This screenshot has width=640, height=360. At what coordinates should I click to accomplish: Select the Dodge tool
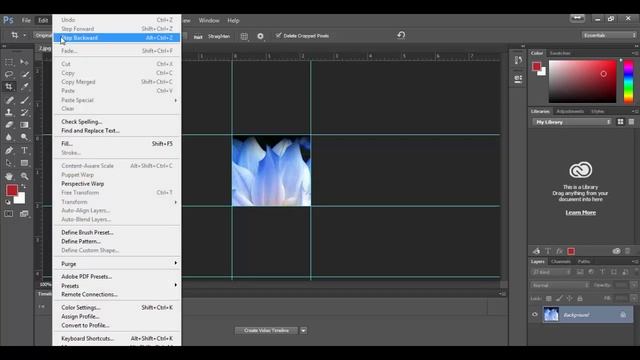coord(24,137)
